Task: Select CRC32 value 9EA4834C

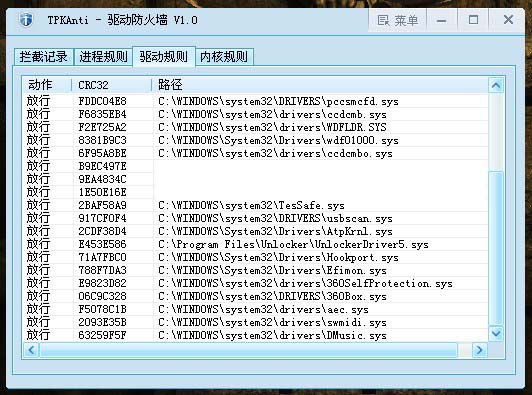Action: (102, 179)
